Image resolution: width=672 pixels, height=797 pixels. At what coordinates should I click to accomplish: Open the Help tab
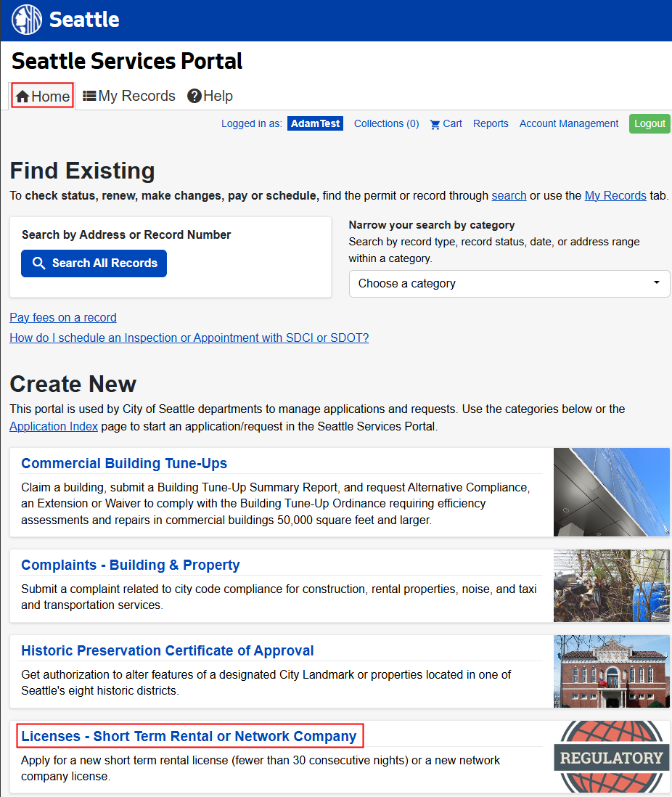click(x=216, y=95)
